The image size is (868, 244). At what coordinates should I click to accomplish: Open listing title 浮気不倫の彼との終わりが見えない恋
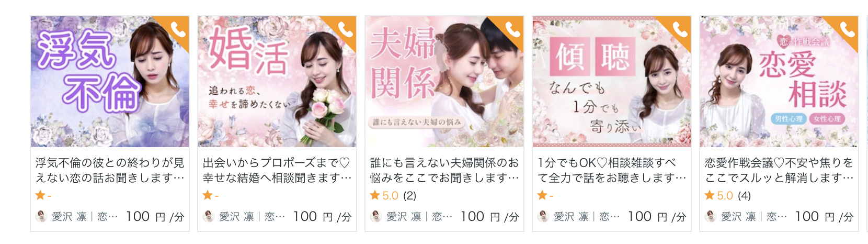click(110, 170)
